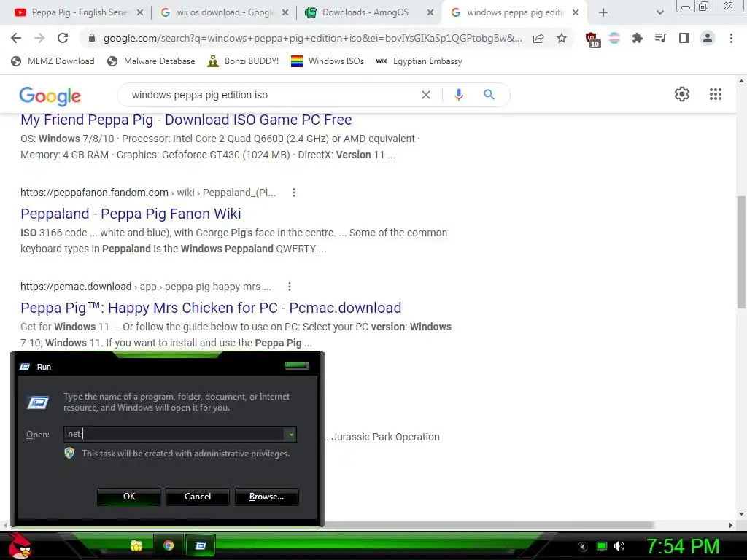Switch to the wii os download tab

(224, 12)
